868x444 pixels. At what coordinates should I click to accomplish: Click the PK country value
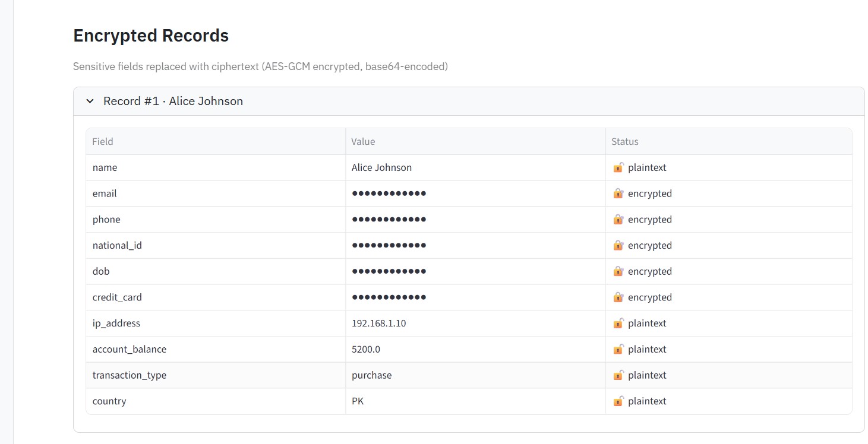pos(358,401)
